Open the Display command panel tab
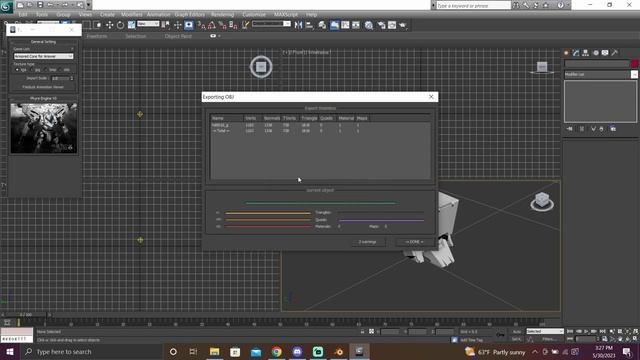The width and height of the screenshot is (640, 360). click(x=605, y=53)
